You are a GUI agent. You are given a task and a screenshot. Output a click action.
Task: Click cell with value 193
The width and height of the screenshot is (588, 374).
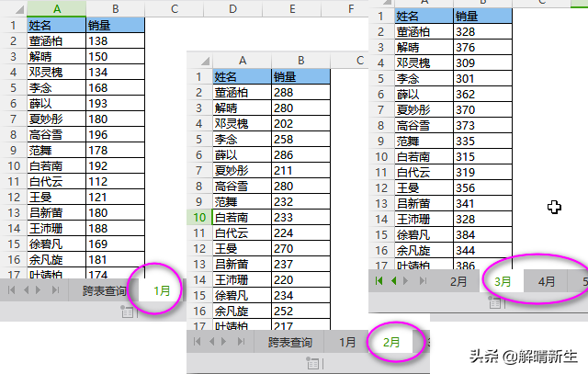tap(116, 103)
